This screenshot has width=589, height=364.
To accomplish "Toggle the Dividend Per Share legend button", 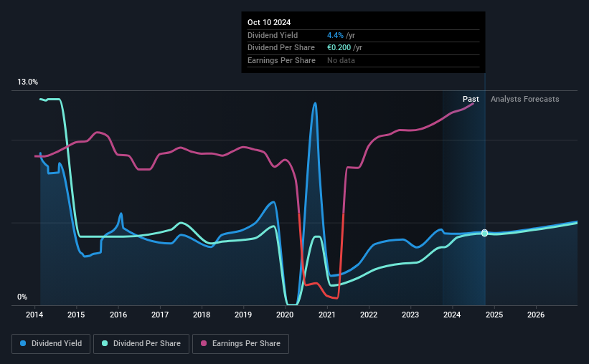I will [x=141, y=344].
